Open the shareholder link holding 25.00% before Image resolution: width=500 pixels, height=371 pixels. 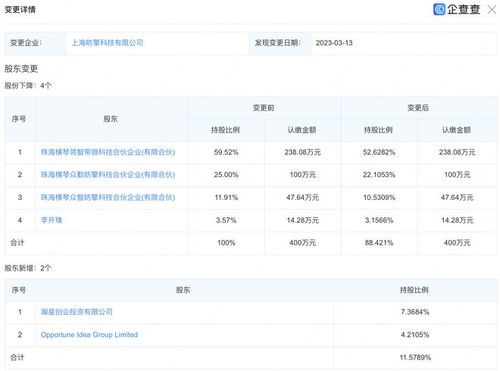click(108, 175)
